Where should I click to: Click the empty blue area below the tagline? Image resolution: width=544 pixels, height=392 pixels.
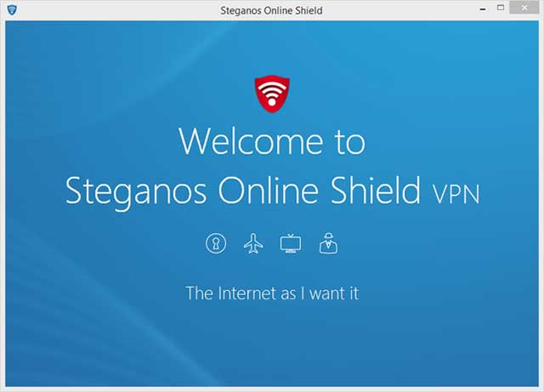(272, 344)
